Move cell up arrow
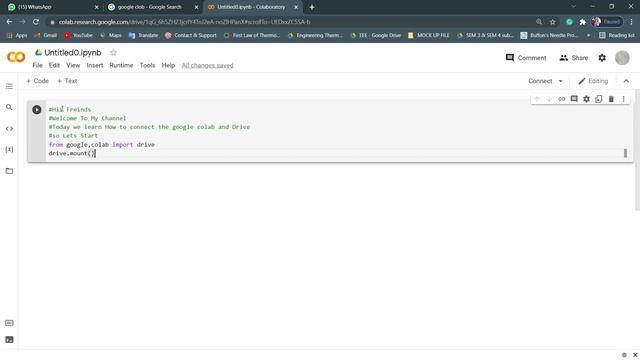This screenshot has height=360, width=640. [537, 99]
